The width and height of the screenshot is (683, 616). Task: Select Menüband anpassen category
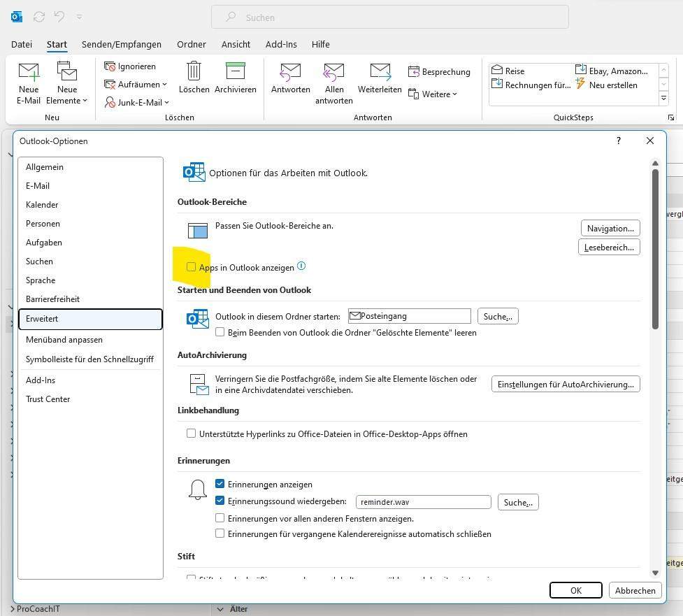[x=91, y=340]
